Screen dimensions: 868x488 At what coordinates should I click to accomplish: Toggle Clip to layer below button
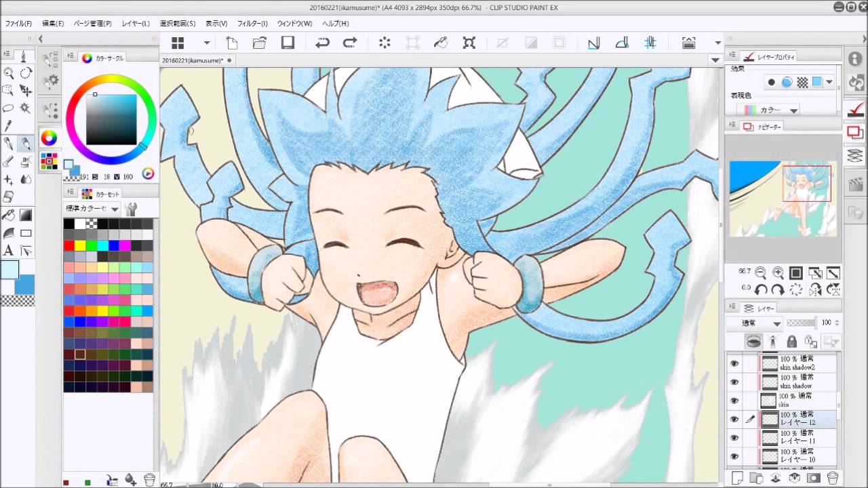pos(753,342)
